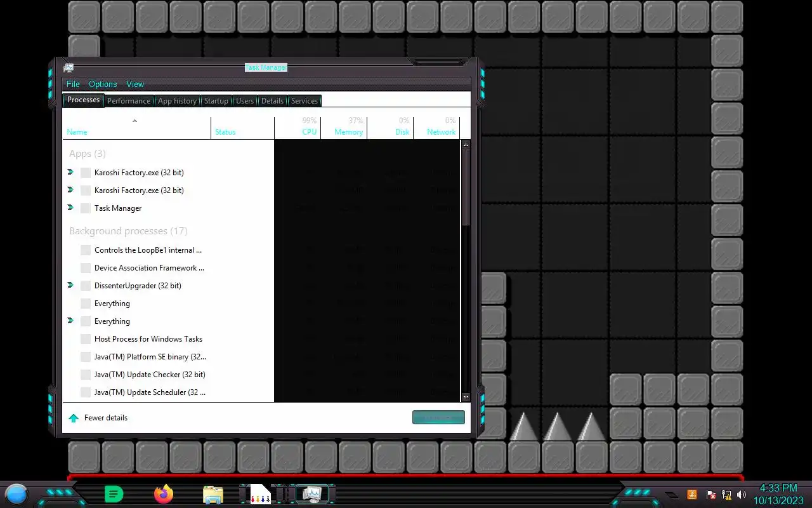Select Controls the LoopBe1 internal row
The image size is (812, 508).
tap(261, 250)
